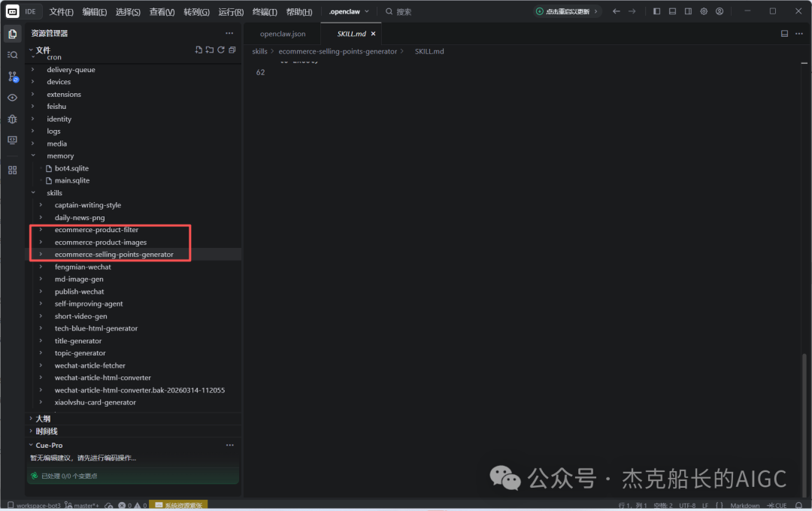Open the notifications bell in status bar
The image size is (812, 511).
(x=799, y=505)
